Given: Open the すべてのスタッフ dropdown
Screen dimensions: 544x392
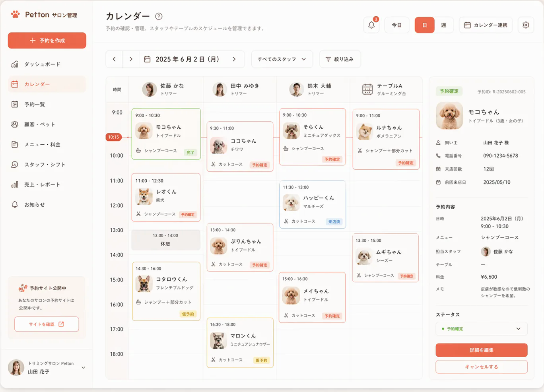Looking at the screenshot, I should tap(282, 59).
